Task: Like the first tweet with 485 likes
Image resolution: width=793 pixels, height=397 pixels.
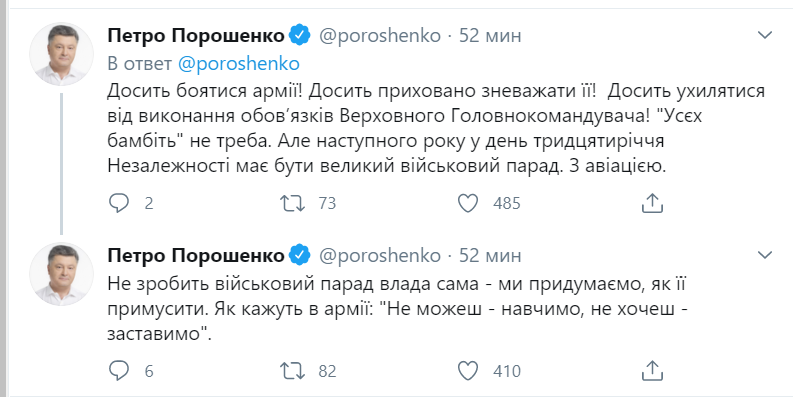Action: coord(468,203)
